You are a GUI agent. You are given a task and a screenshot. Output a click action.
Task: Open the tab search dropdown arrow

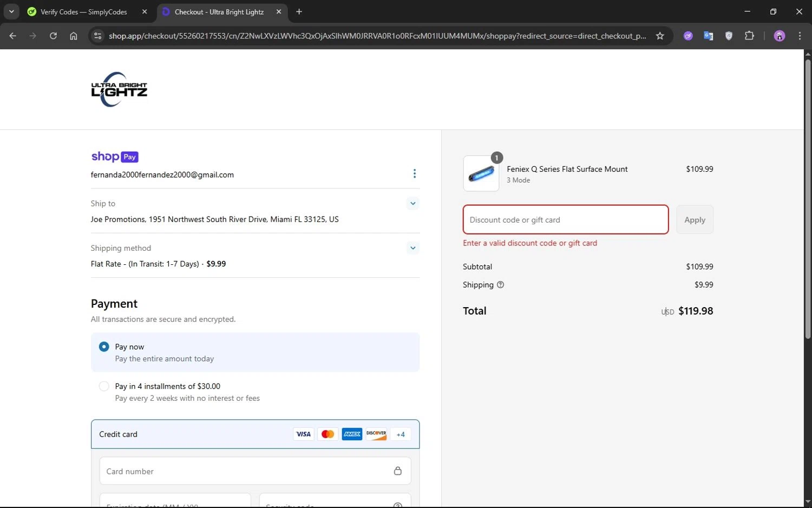tap(11, 11)
